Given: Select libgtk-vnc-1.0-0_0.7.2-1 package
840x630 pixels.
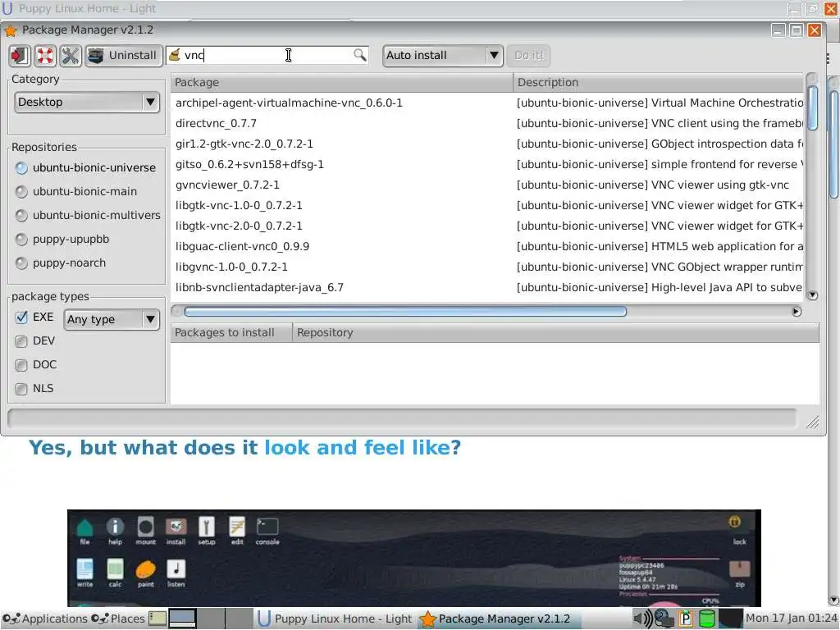Looking at the screenshot, I should pos(487,205).
